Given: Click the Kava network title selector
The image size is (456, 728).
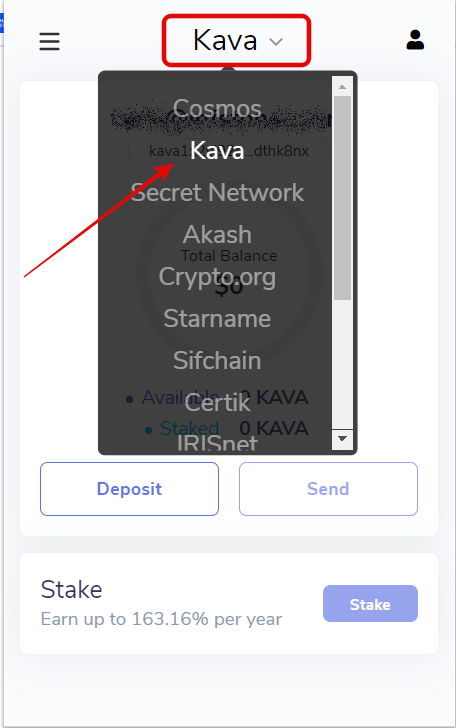Looking at the screenshot, I should tap(236, 40).
